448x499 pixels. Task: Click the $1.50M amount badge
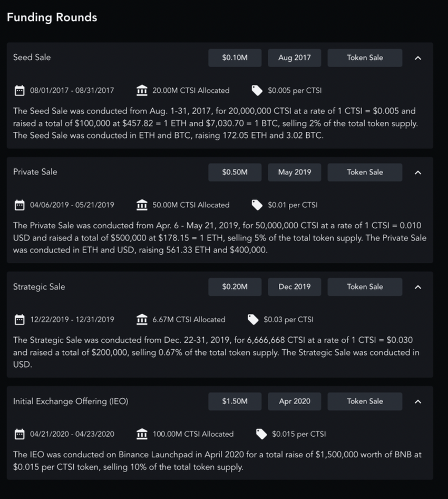[235, 401]
